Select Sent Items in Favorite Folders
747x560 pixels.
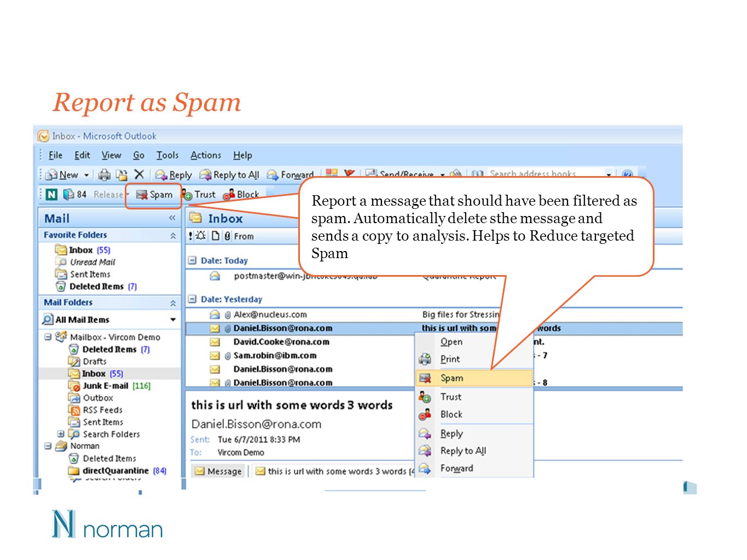click(83, 274)
